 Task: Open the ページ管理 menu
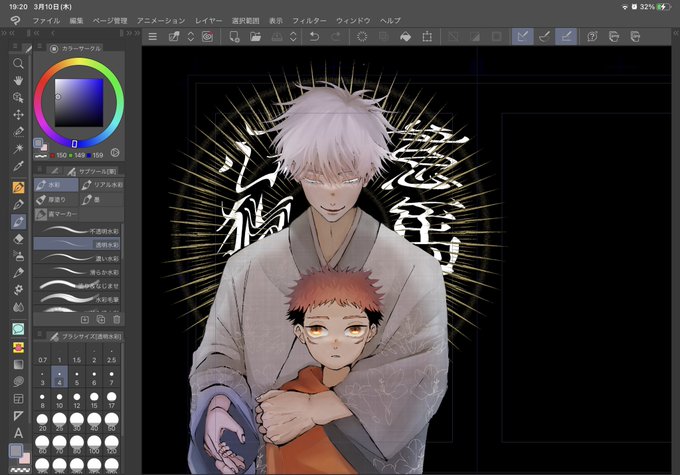(110, 20)
